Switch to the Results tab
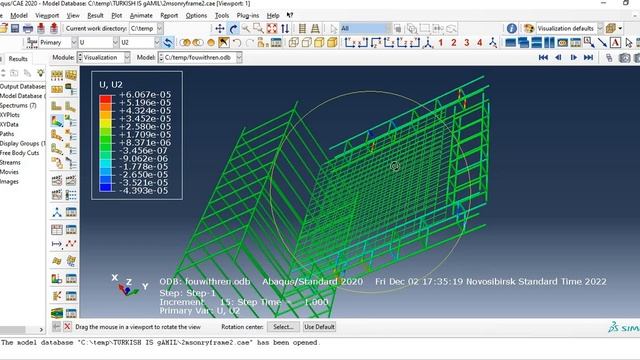 (x=18, y=59)
